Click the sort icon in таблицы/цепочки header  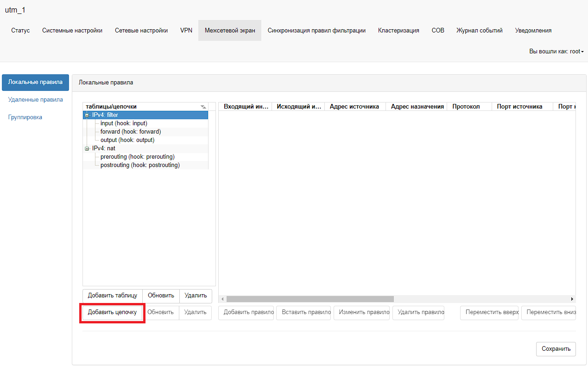click(203, 107)
